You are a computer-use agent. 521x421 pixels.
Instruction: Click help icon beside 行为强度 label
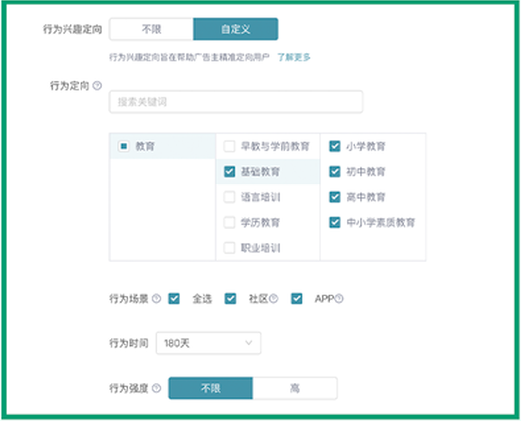pyautogui.click(x=156, y=388)
